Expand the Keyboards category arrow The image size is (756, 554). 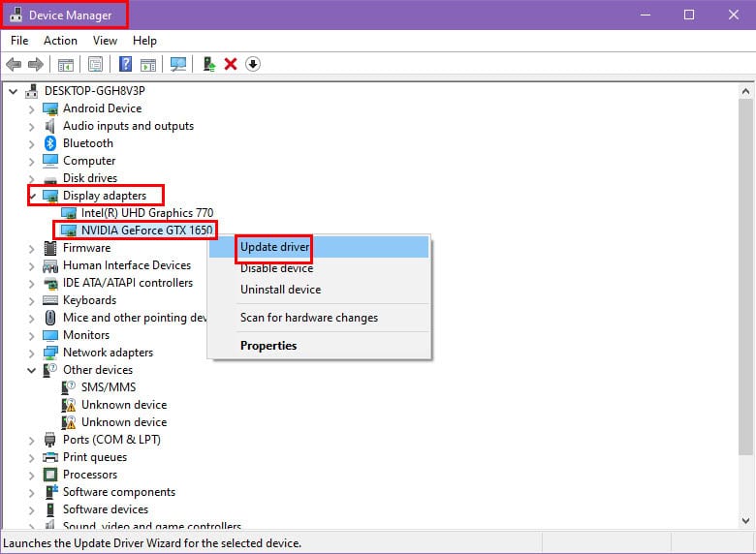click(x=31, y=301)
